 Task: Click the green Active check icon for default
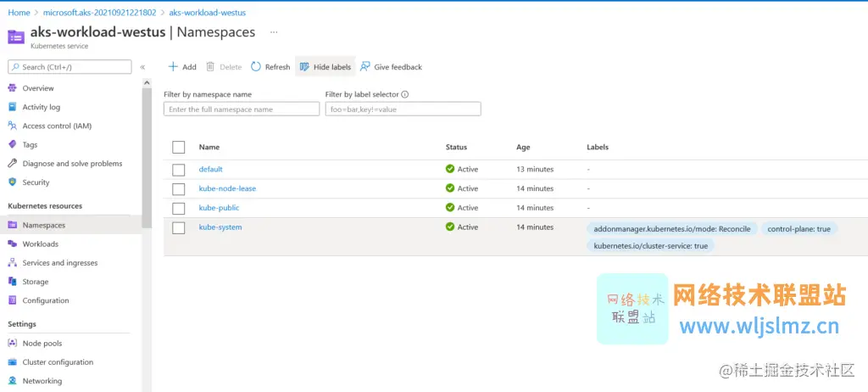pos(450,169)
